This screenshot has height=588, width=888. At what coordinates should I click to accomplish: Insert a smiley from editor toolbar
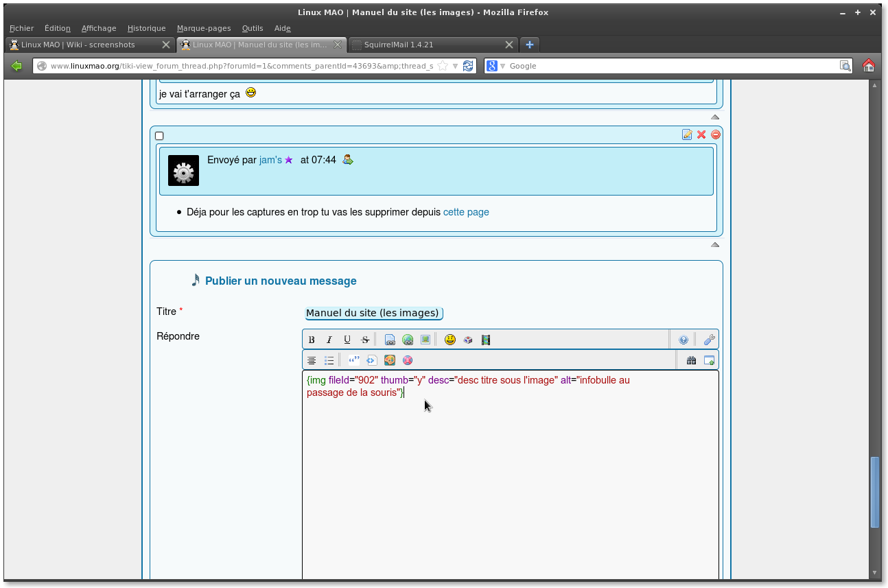pos(450,340)
